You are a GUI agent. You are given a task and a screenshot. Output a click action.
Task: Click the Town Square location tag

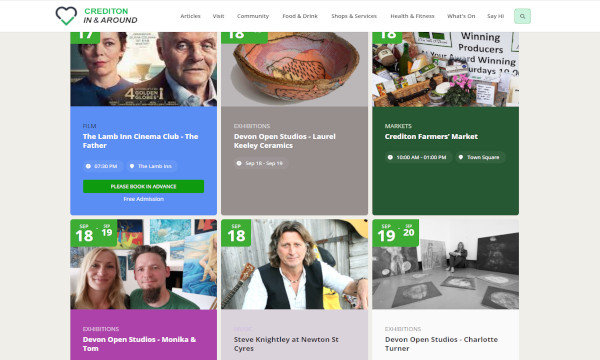coord(479,157)
